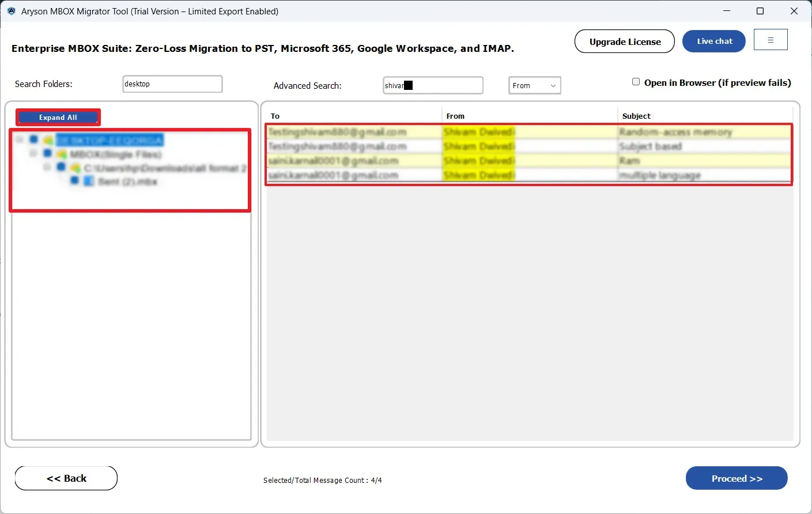
Task: Click the Aryson app logo in title bar
Action: [x=11, y=11]
